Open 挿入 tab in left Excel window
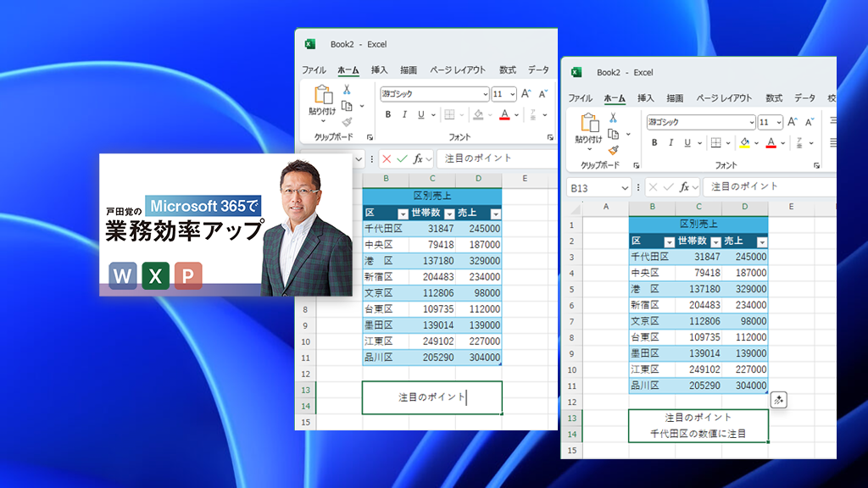 [x=379, y=69]
